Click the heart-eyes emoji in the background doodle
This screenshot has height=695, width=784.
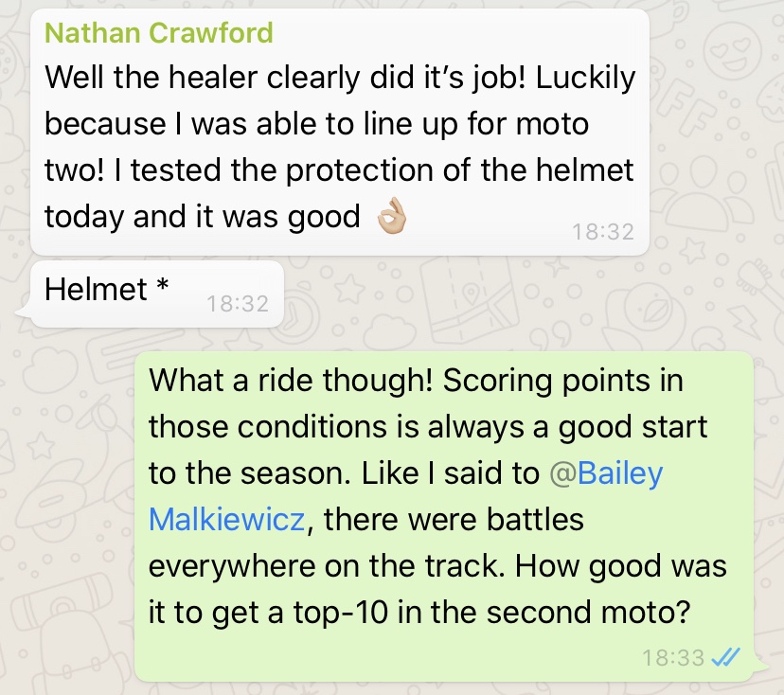tap(732, 51)
